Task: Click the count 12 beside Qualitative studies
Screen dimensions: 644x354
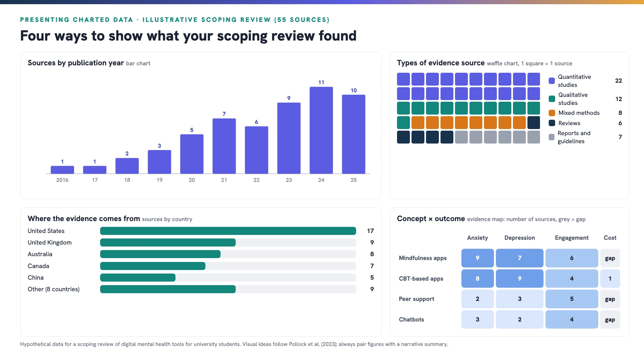Action: (619, 99)
